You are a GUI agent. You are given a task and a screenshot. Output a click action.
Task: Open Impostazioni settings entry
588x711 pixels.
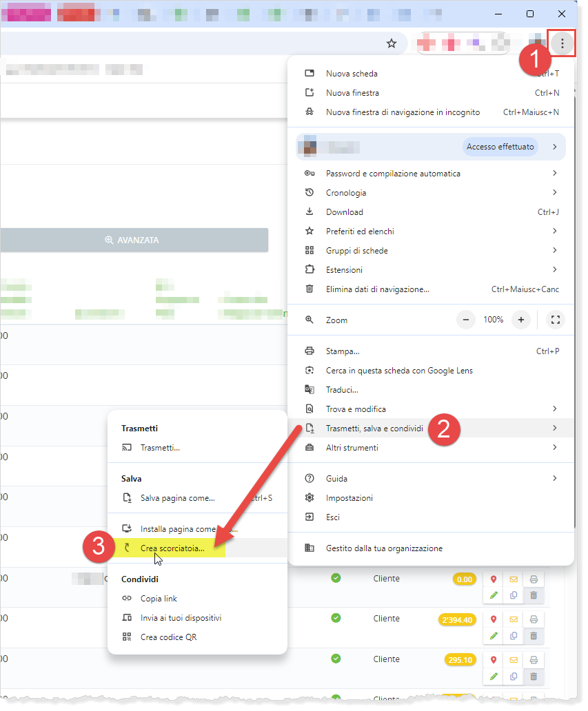pyautogui.click(x=349, y=498)
